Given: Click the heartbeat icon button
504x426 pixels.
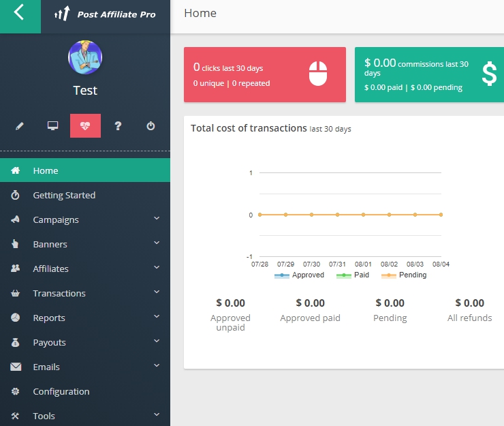Looking at the screenshot, I should tap(85, 126).
